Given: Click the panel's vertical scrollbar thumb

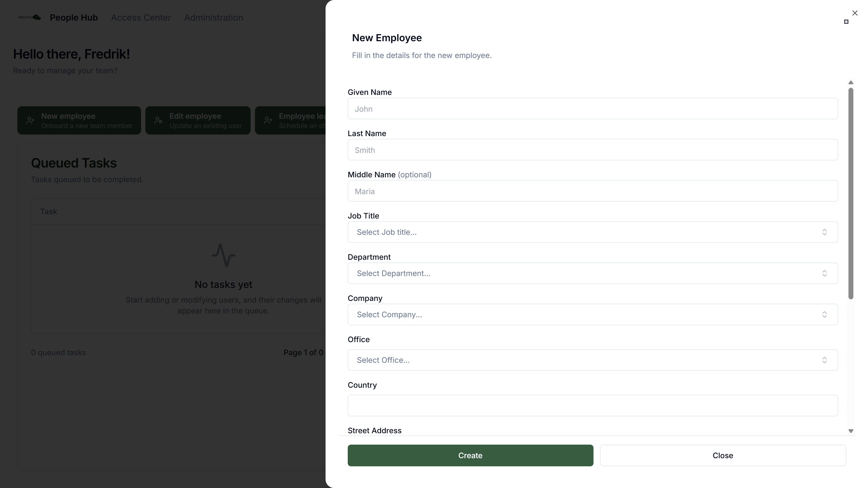Looking at the screenshot, I should click(851, 193).
